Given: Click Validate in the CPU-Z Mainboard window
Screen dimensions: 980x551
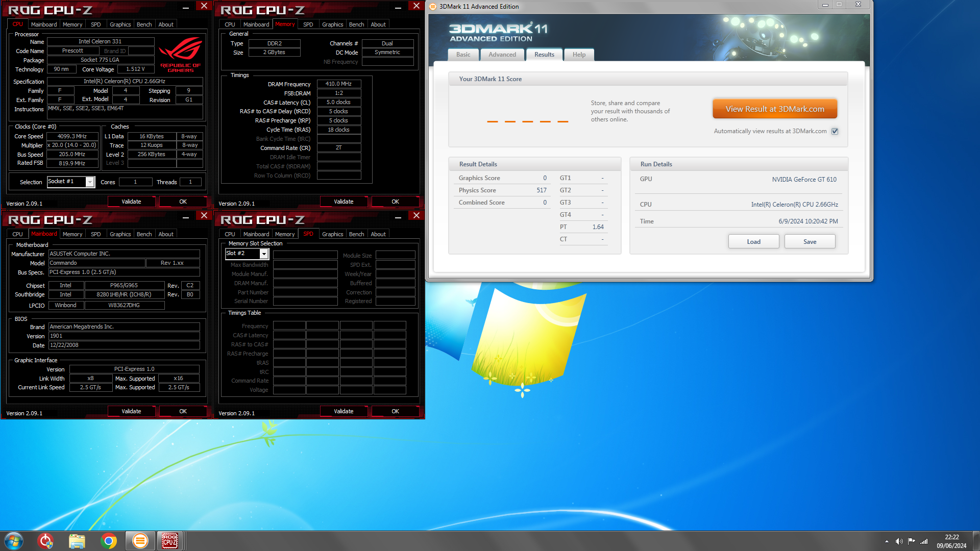Looking at the screenshot, I should (x=131, y=411).
